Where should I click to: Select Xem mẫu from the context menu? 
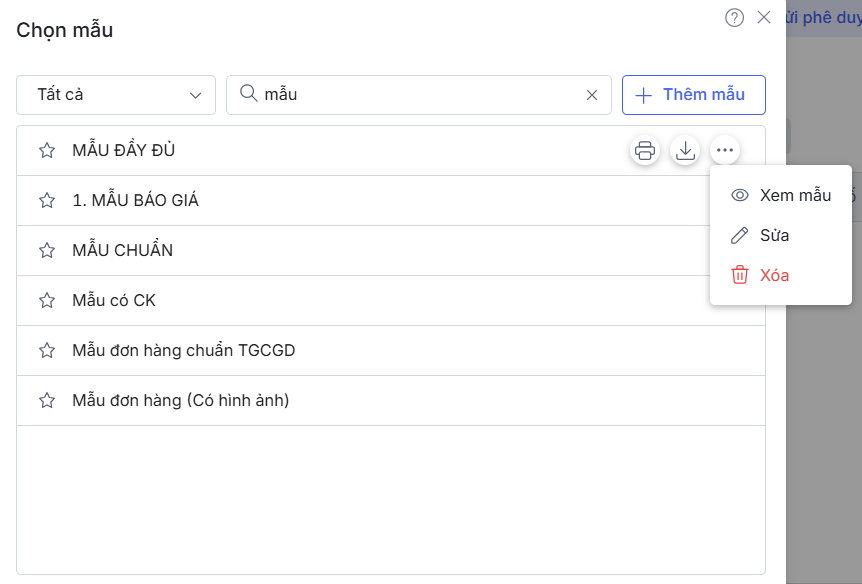pos(781,195)
